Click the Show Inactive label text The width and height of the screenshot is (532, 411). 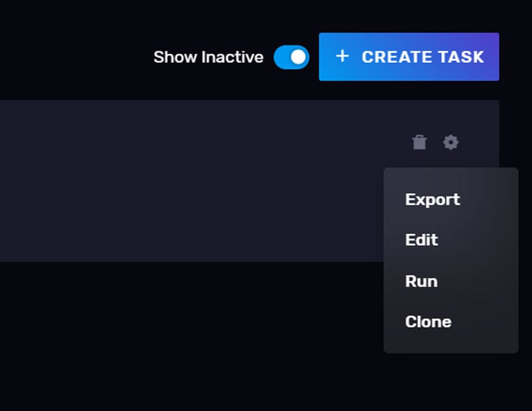click(208, 57)
